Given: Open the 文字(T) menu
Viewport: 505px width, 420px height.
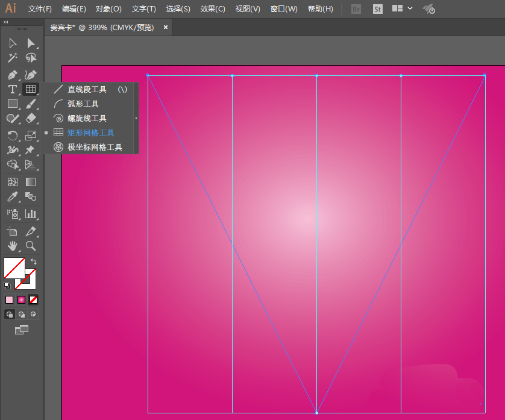Looking at the screenshot, I should [143, 9].
